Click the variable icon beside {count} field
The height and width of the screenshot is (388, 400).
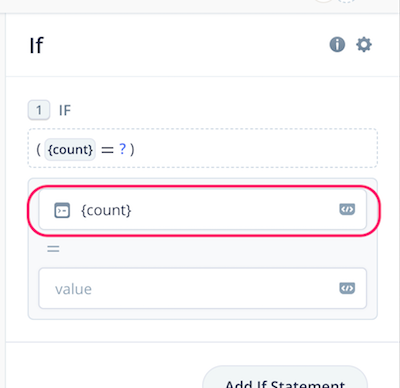click(x=62, y=210)
